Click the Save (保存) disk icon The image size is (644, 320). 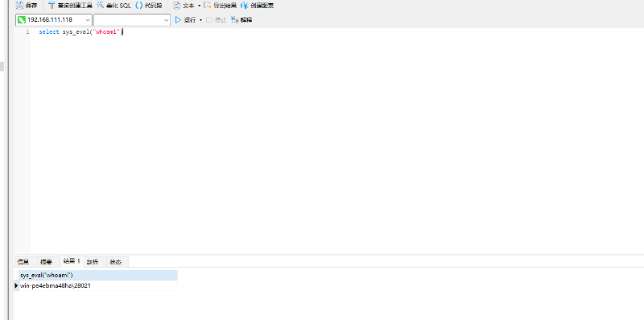[19, 6]
